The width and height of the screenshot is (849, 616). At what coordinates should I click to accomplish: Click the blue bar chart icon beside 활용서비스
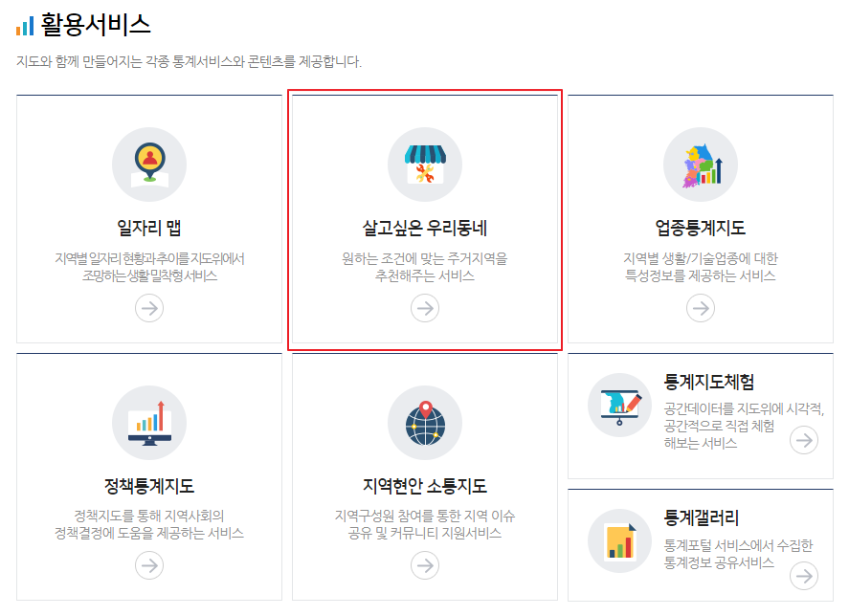[23, 26]
